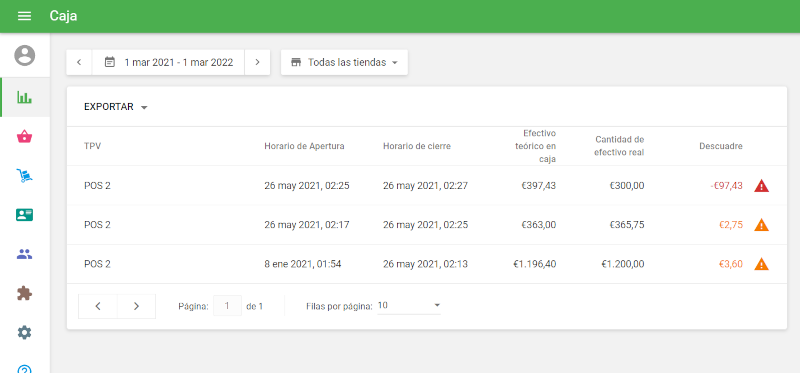800x373 pixels.
Task: Click the TPV column header
Action: tap(92, 146)
